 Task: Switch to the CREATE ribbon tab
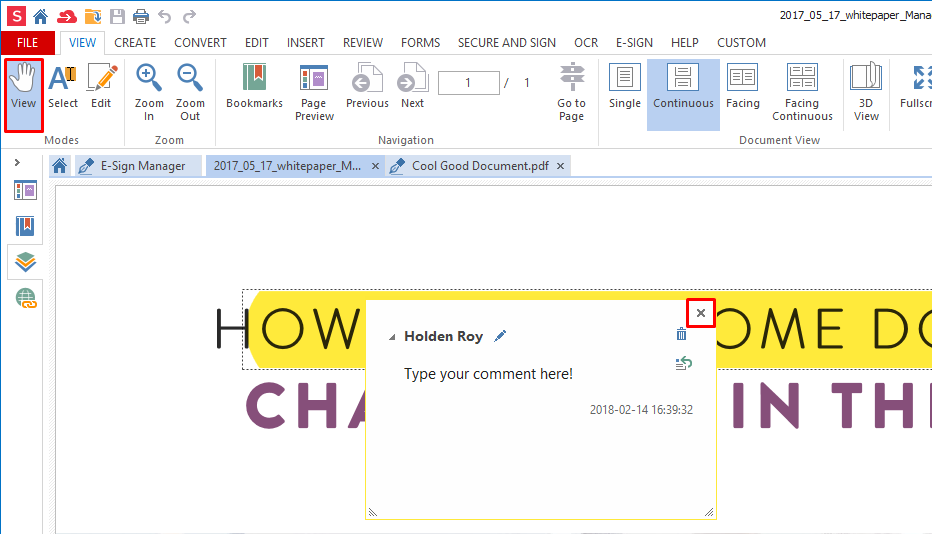click(135, 43)
